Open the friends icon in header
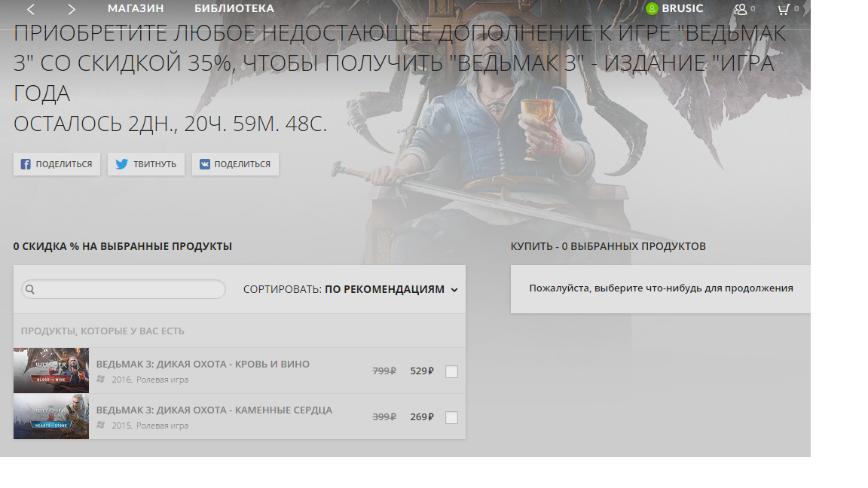This screenshot has height=488, width=868. 740,9
